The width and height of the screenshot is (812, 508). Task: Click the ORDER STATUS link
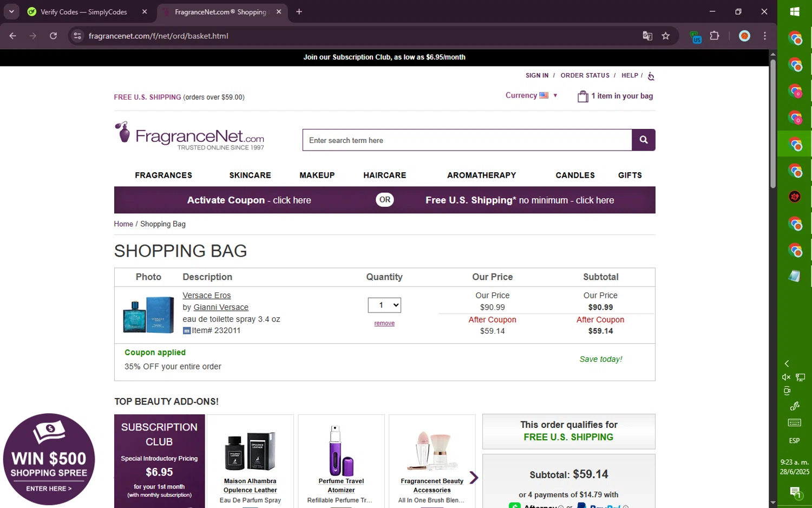585,75
